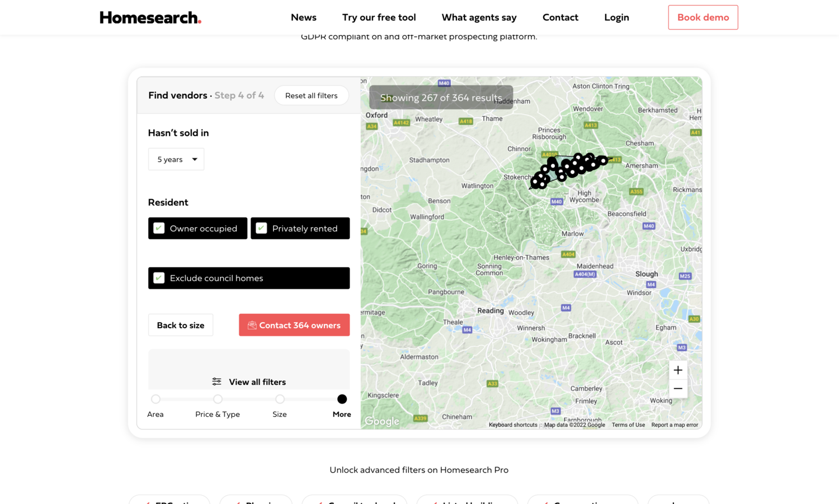Click the map zoom out minus icon
The image size is (839, 504).
(x=678, y=389)
